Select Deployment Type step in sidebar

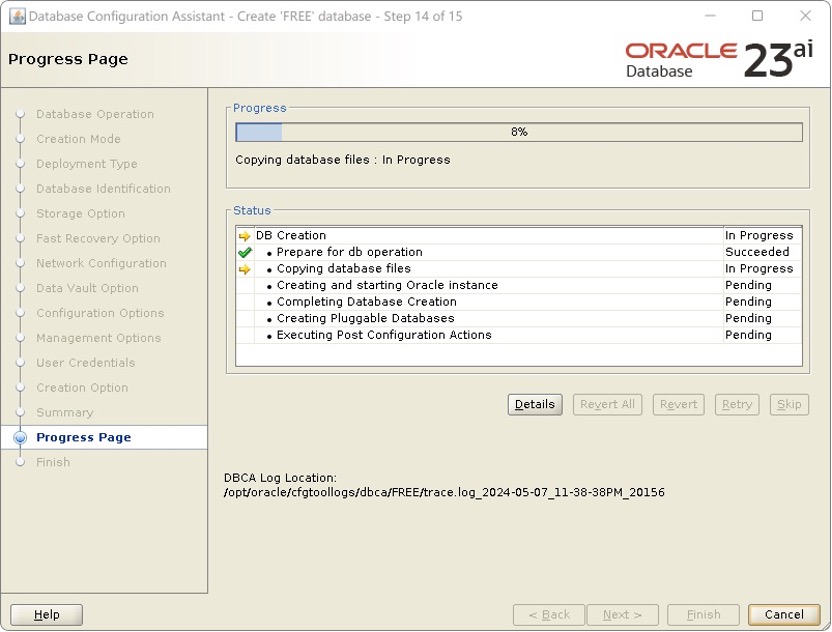[x=86, y=164]
